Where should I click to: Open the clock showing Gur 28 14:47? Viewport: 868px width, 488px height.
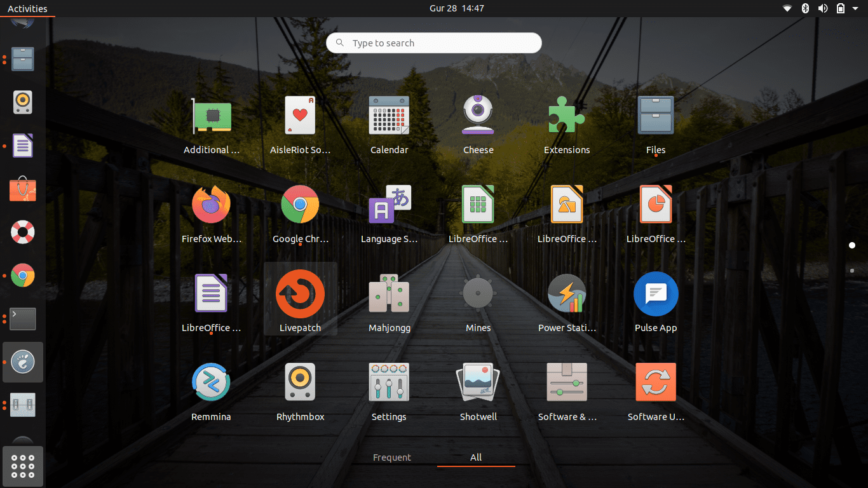click(x=457, y=8)
